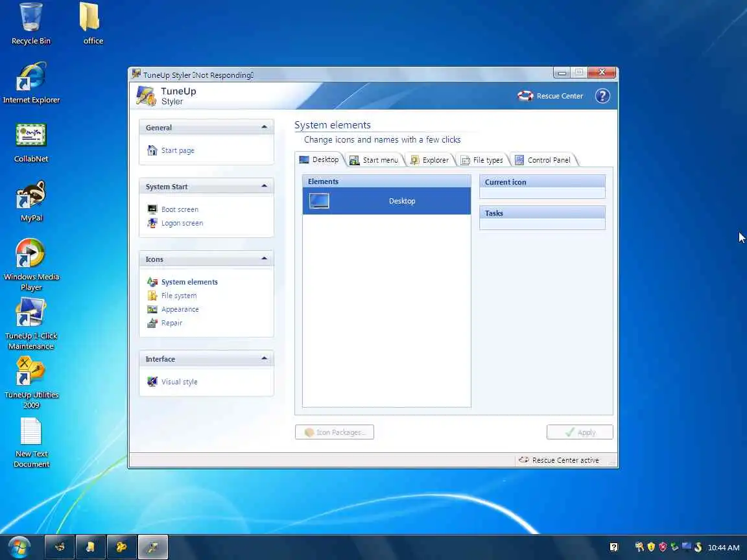Click the Desktop element monitor thumbnail
This screenshot has height=560, width=747.
click(x=319, y=201)
